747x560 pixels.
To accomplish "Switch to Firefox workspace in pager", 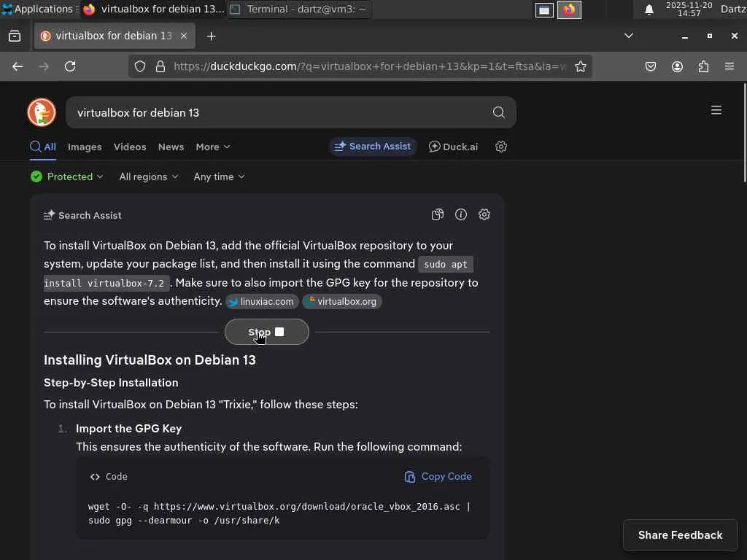I will [569, 9].
